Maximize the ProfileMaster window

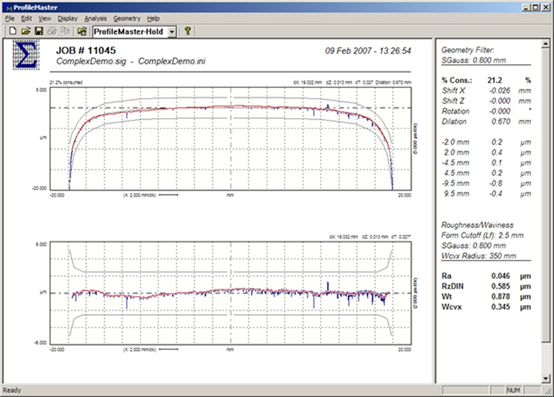click(x=535, y=7)
